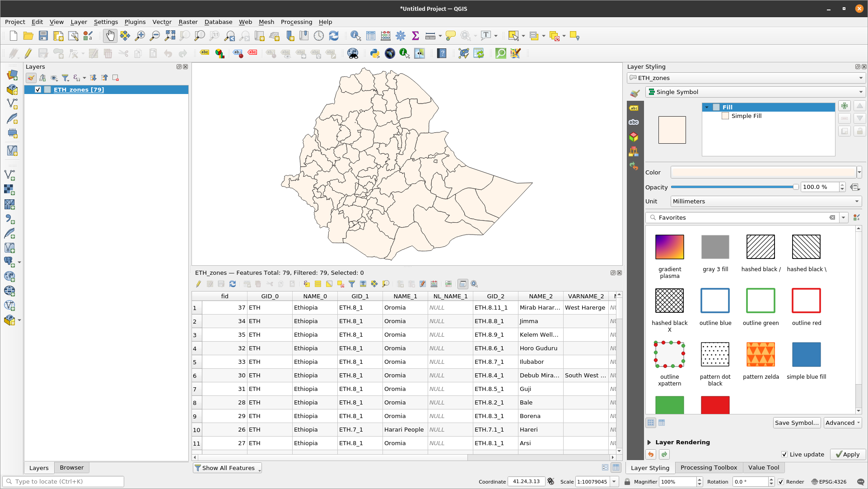Open the Vector menu
This screenshot has width=868, height=489.
point(162,22)
